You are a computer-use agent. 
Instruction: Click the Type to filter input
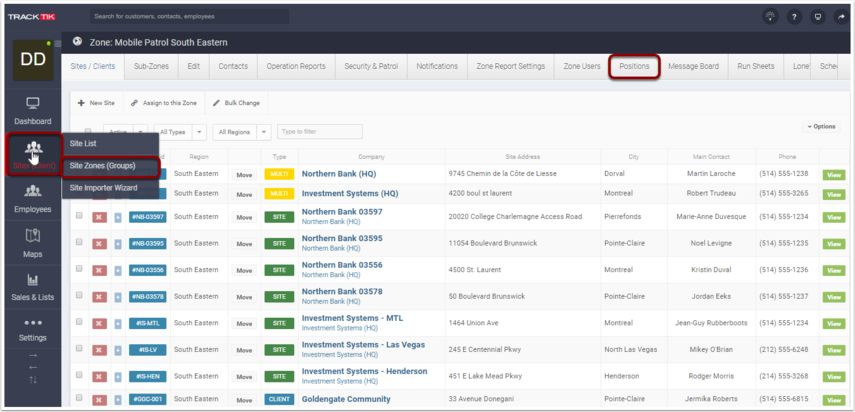tap(320, 131)
